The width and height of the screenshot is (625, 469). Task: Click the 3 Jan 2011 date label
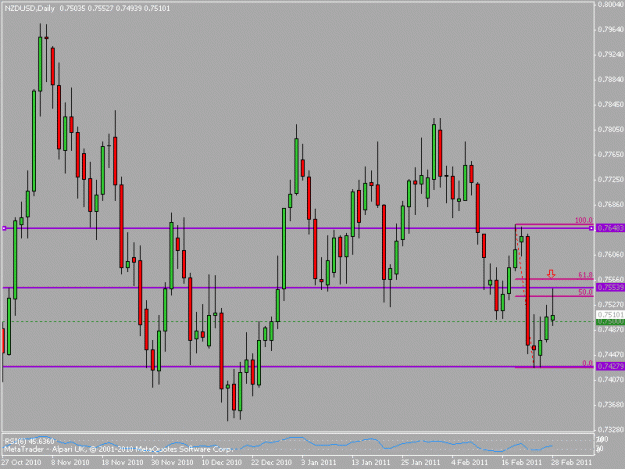(x=319, y=463)
